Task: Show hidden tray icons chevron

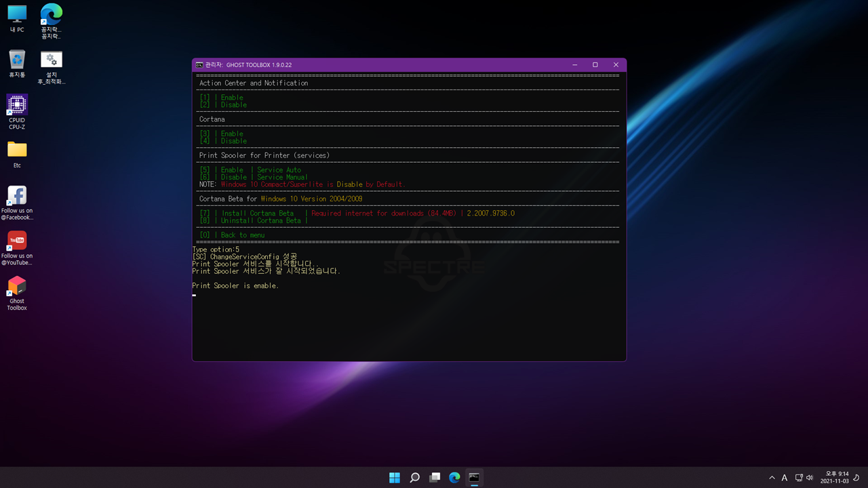Action: [x=772, y=478]
